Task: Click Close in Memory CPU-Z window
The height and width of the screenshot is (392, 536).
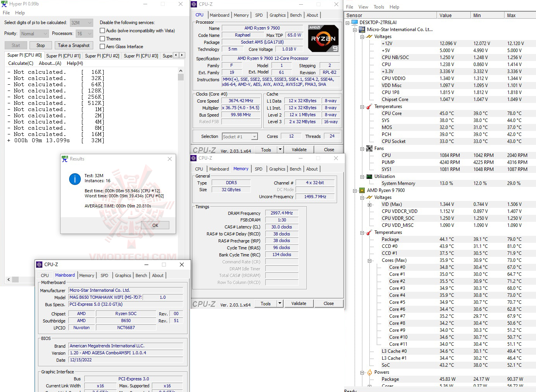Action: [329, 303]
